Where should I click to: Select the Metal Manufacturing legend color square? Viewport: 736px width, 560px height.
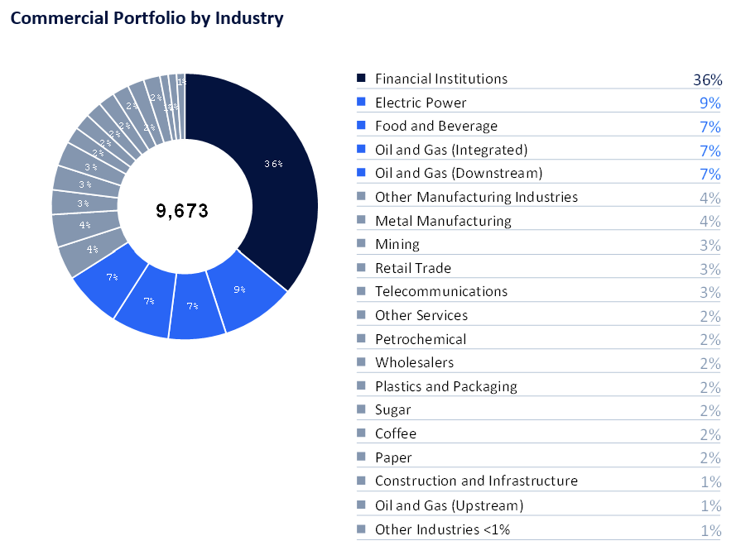point(361,221)
